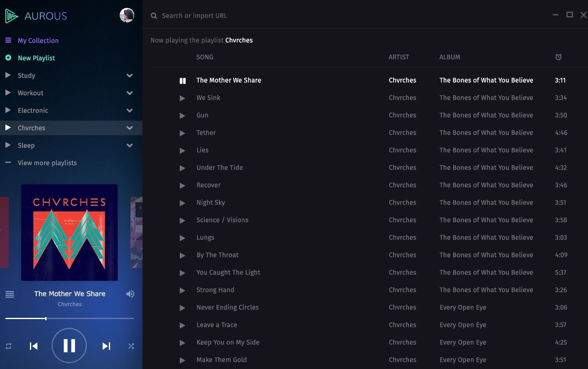
Task: Click the New Playlist plus icon
Action: [x=8, y=58]
